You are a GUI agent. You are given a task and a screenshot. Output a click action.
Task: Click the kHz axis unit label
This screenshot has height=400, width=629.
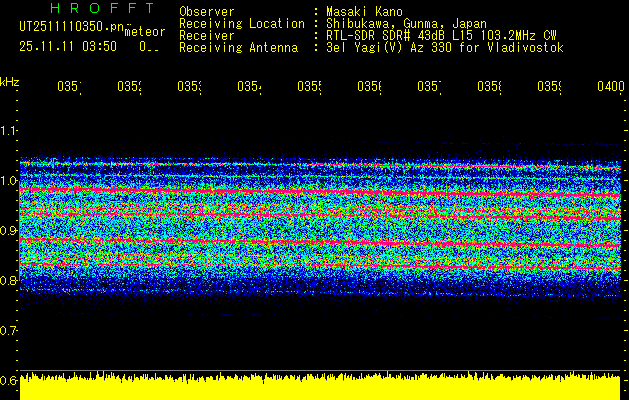point(9,82)
